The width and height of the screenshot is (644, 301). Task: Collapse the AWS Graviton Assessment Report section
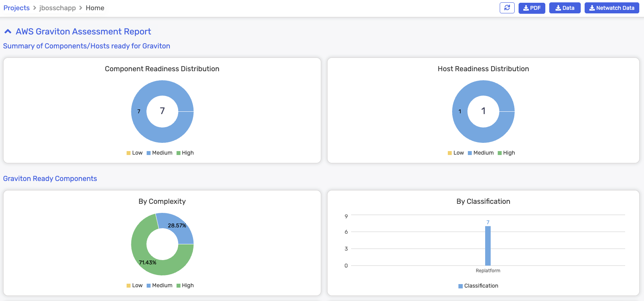pos(8,31)
